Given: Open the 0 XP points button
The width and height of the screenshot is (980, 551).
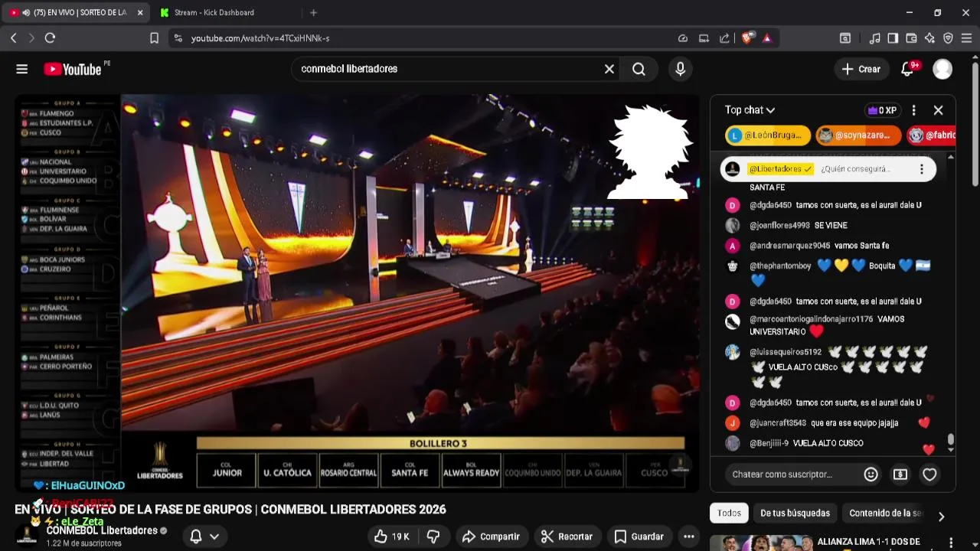Looking at the screenshot, I should pyautogui.click(x=882, y=110).
